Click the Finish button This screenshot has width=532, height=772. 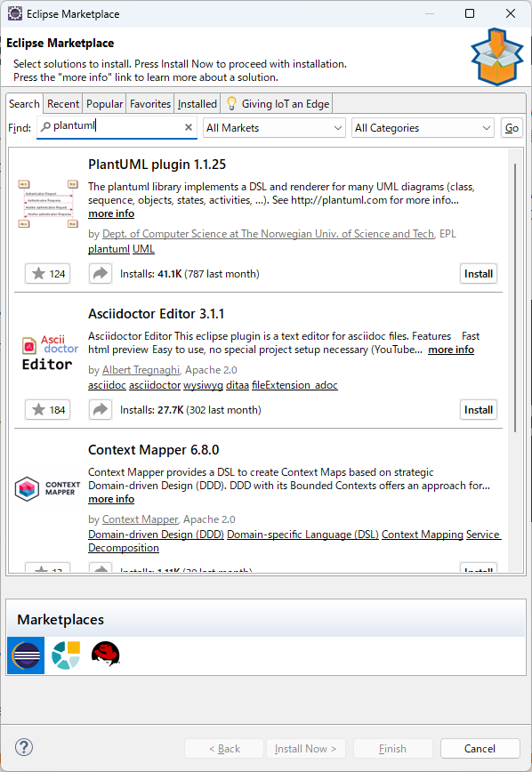pos(392,748)
